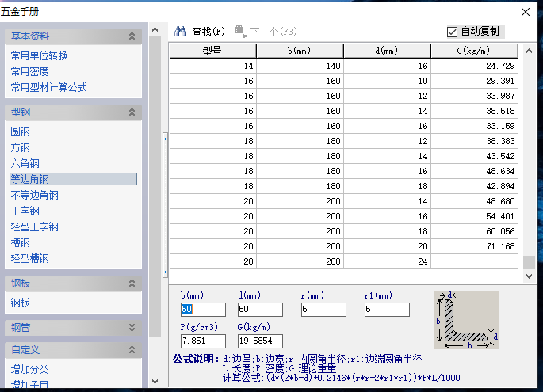Image resolution: width=543 pixels, height=392 pixels.
Task: Select 不等边角钢 in the sidebar
Action: click(35, 195)
